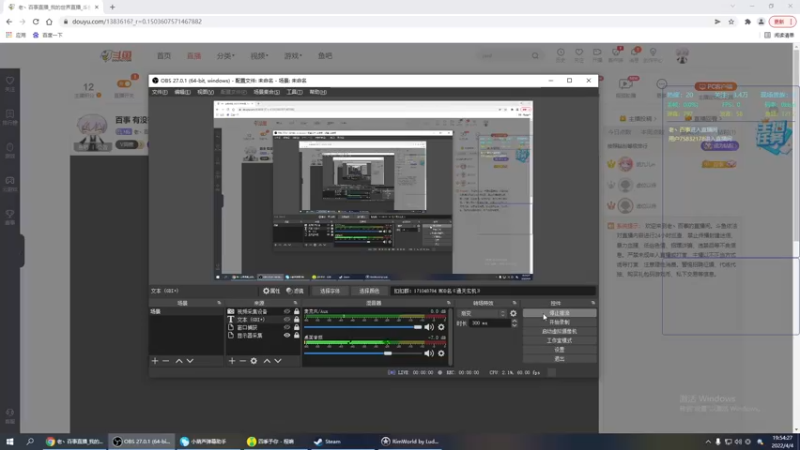Open the transition type dropdown (渐变)
Viewport: 800px width, 450px height.
(482, 313)
